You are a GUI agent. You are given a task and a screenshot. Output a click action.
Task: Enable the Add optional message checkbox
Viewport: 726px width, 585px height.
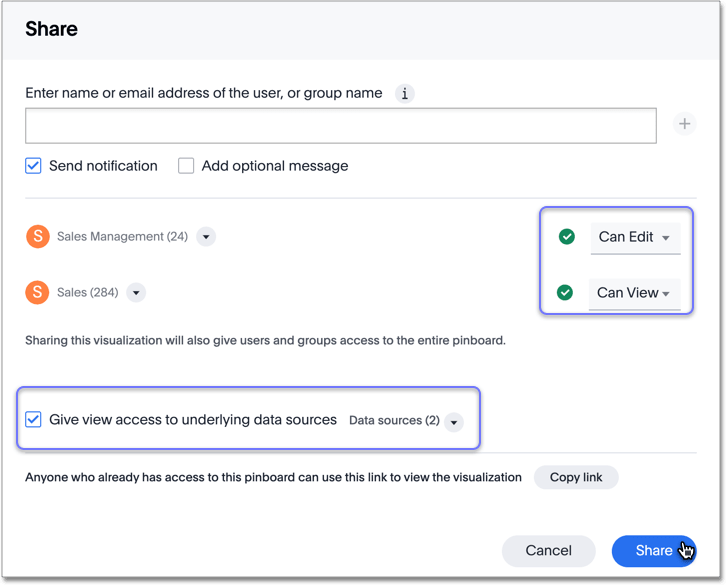186,166
